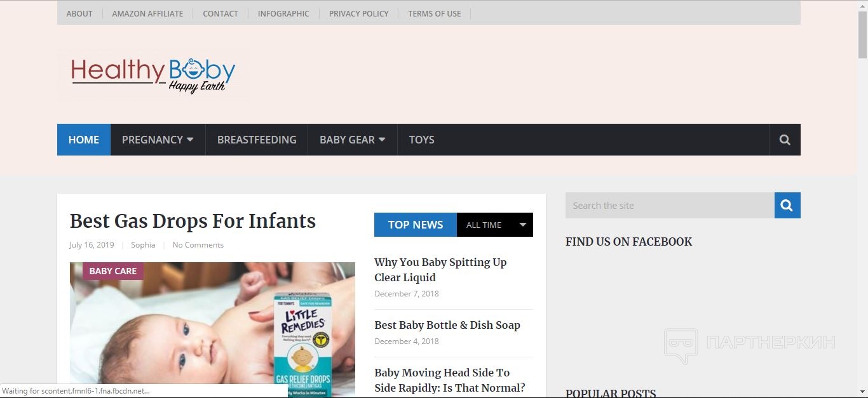Select the Top News tab
This screenshot has width=868, height=398.
point(416,225)
